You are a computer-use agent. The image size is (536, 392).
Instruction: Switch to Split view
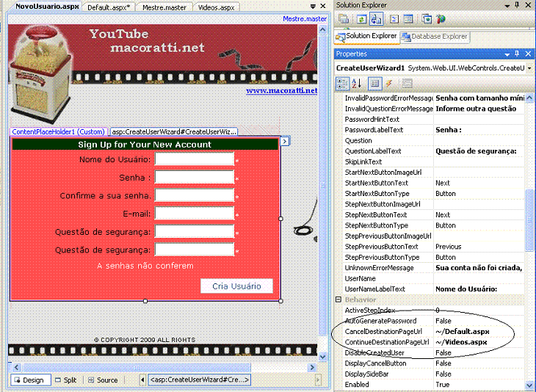click(x=66, y=380)
